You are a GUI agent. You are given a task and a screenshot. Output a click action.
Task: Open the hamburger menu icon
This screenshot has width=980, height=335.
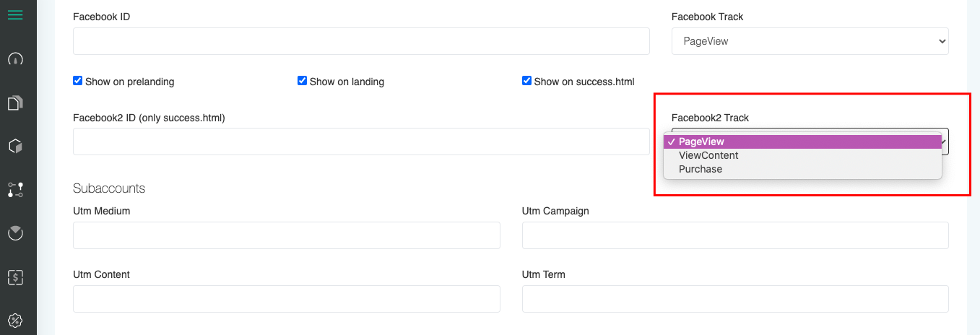(x=15, y=14)
